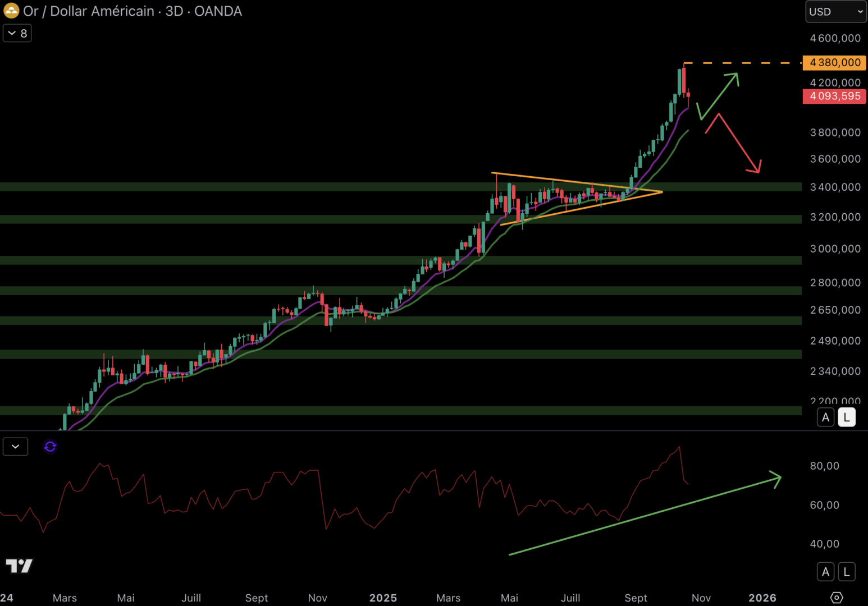868x606 pixels.
Task: Click the 2026 label on time axis
Action: coord(762,598)
